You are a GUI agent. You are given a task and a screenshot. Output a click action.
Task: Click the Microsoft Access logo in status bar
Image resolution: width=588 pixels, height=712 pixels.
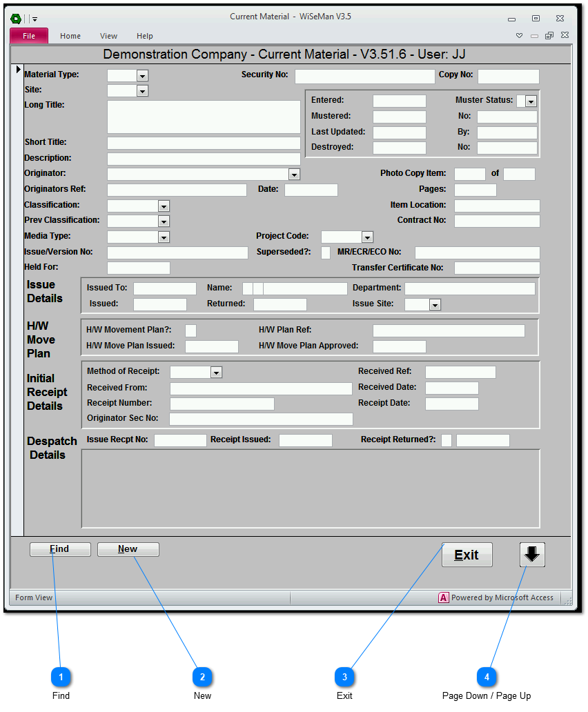point(444,597)
